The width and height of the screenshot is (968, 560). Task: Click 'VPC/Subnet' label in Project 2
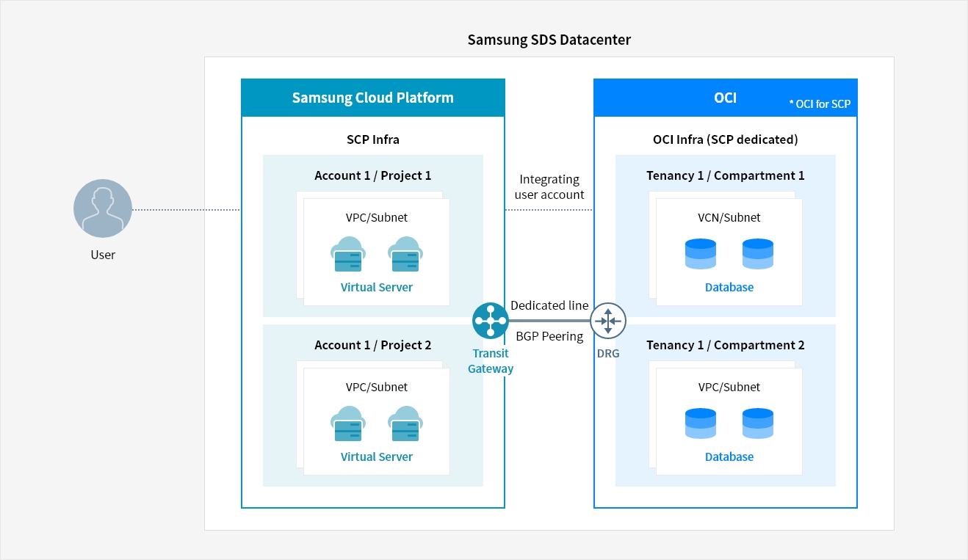point(377,387)
